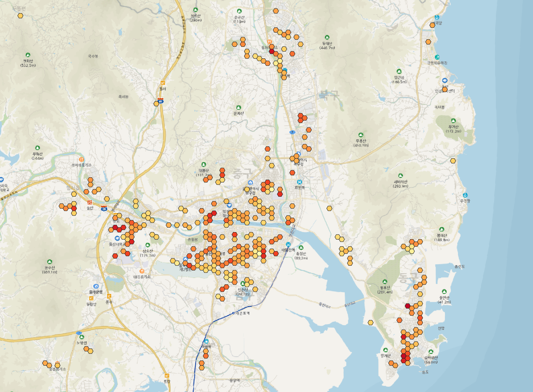The height and width of the screenshot is (392, 533).
Task: Click the yellow hexagon near 두동면
Action: pyautogui.click(x=20, y=16)
